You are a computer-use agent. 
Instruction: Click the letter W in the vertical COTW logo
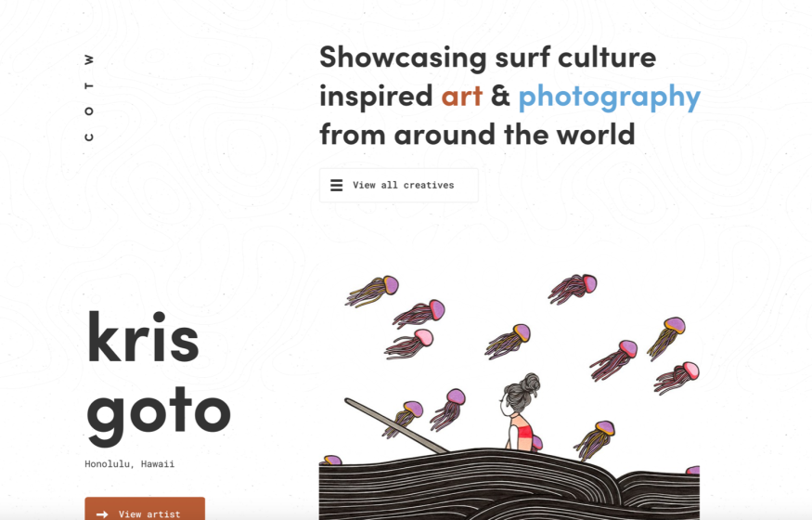89,59
